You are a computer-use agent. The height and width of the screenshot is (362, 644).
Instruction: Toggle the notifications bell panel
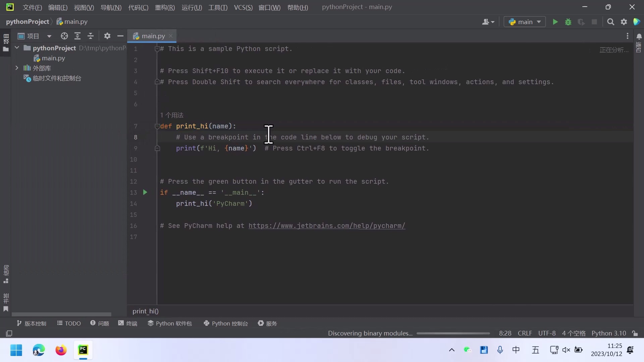coord(639,36)
